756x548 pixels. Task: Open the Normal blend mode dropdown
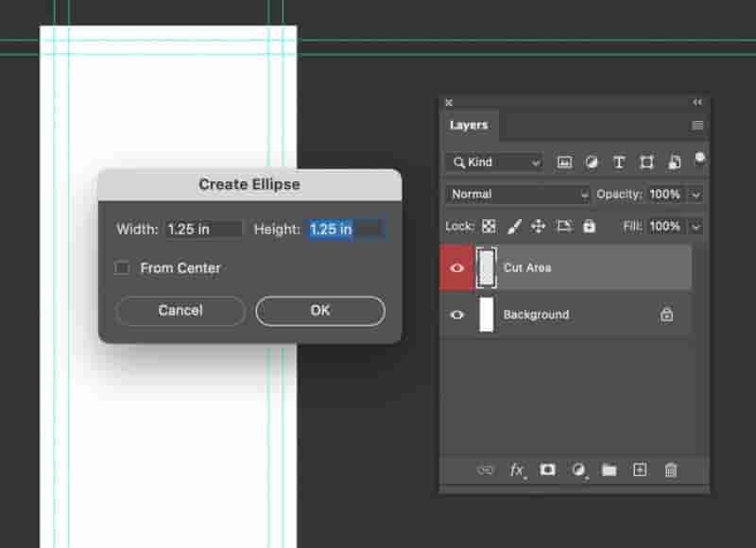[517, 195]
